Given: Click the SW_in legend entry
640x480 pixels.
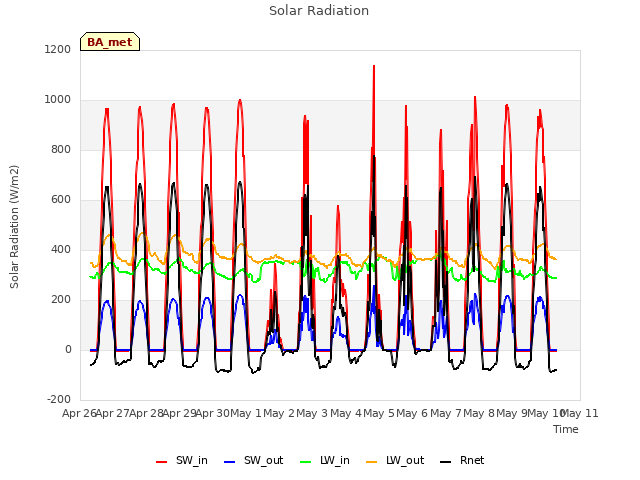Looking at the screenshot, I should 182,461.
